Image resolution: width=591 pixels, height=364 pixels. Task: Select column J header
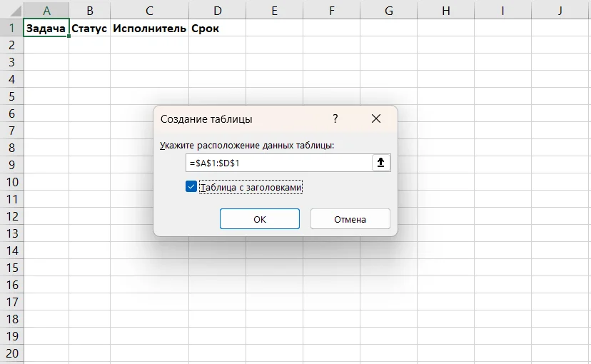(560, 10)
